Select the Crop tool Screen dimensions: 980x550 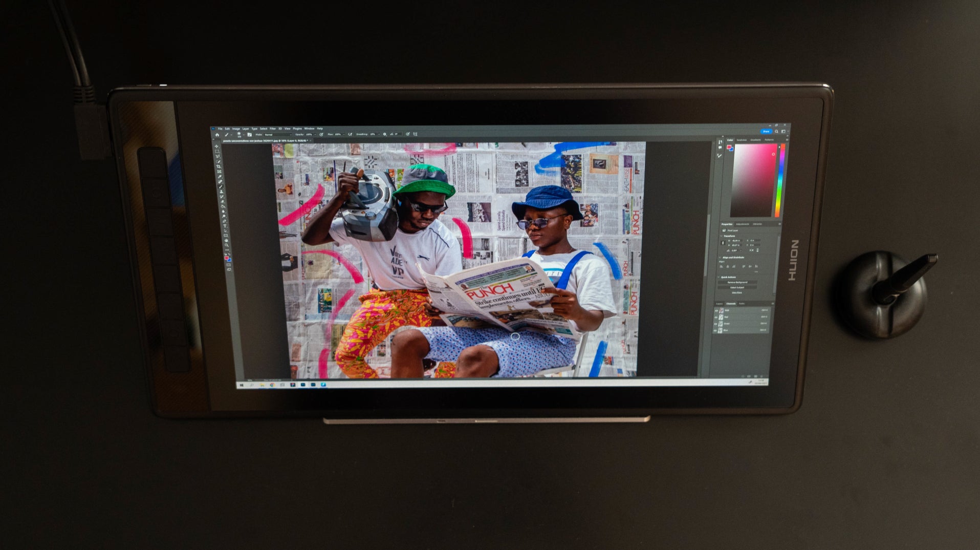coord(219,166)
